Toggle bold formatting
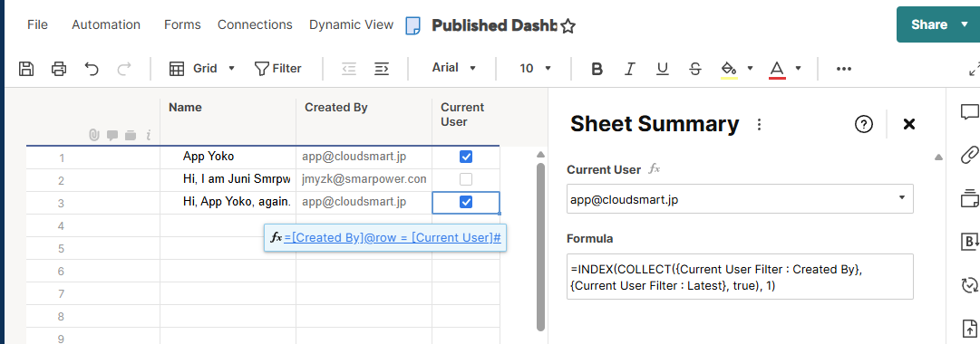Image resolution: width=980 pixels, height=344 pixels. point(597,69)
